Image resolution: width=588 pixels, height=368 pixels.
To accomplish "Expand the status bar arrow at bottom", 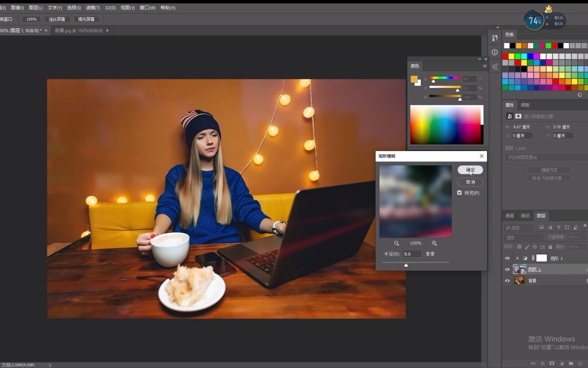I will click(x=50, y=365).
